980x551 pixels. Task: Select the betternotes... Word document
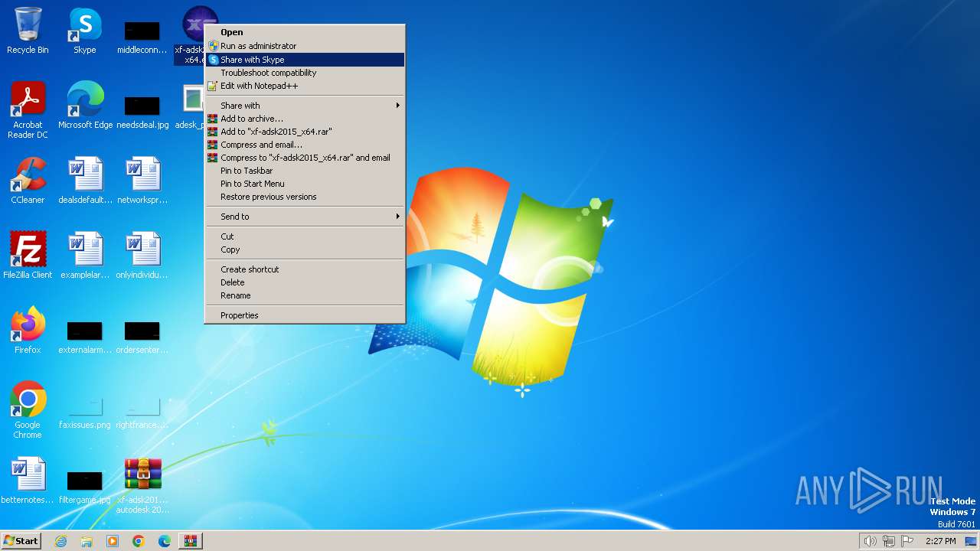tap(28, 481)
